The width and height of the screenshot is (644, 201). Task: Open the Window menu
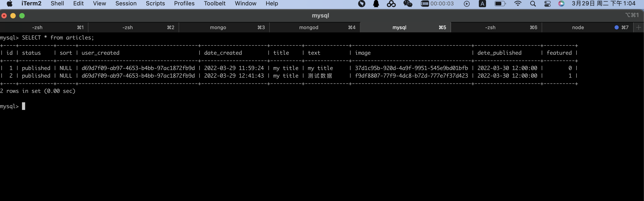245,4
